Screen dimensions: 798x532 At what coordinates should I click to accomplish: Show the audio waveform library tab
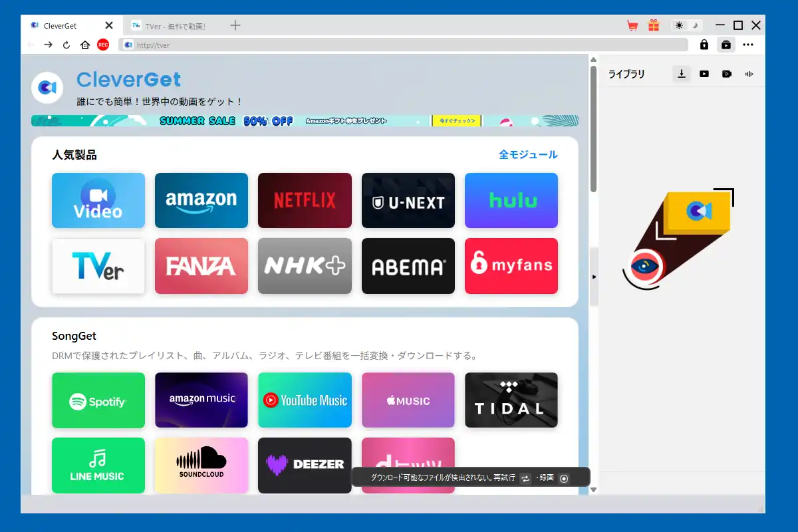[x=749, y=74]
